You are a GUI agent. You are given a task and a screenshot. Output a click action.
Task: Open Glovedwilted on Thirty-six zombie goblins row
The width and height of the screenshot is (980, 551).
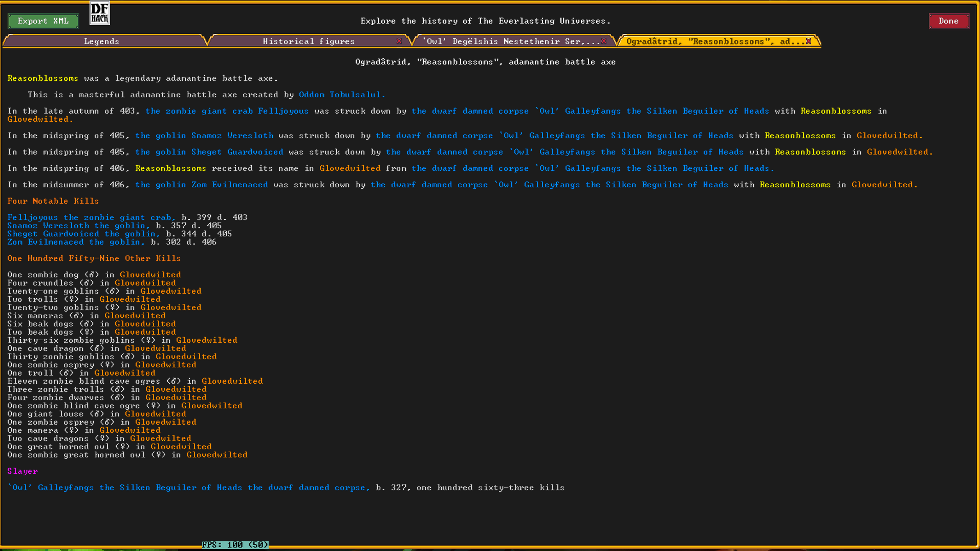coord(207,340)
